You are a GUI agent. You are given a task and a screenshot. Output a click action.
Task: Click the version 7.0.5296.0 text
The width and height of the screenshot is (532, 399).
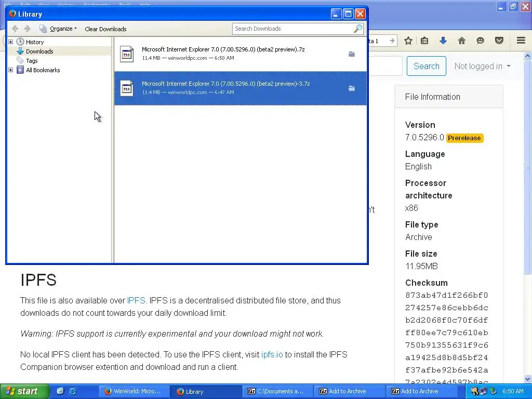[x=424, y=137]
